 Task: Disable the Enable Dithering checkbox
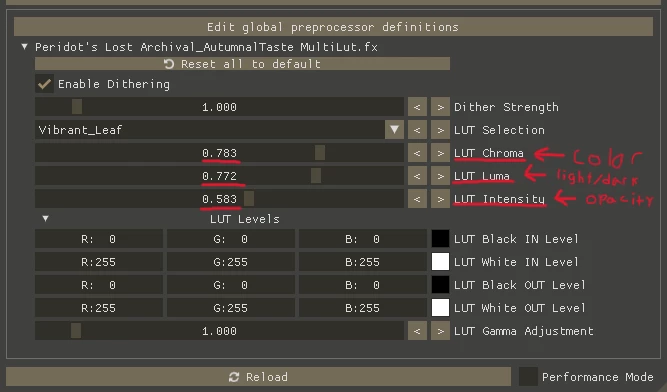click(x=44, y=84)
